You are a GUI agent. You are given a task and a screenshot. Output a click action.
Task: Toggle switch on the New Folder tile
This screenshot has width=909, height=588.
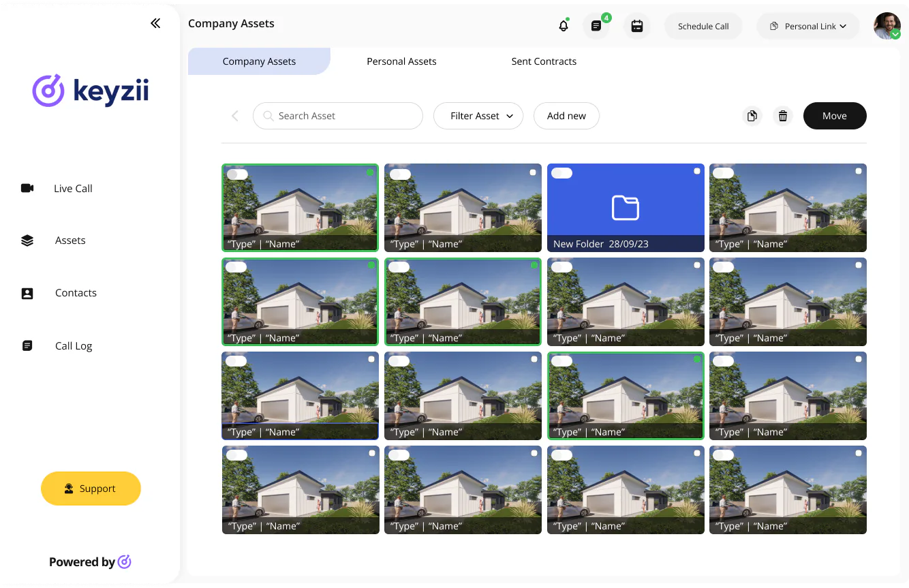click(562, 173)
